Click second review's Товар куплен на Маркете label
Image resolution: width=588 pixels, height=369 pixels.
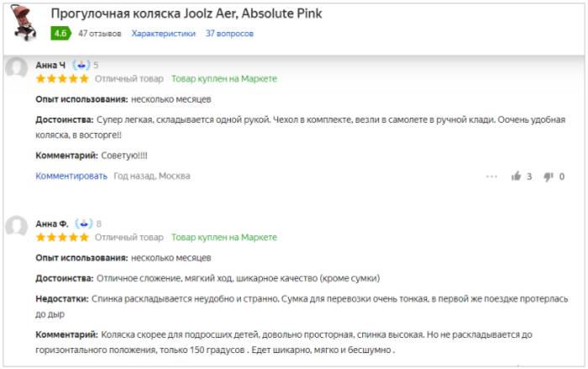(x=223, y=237)
